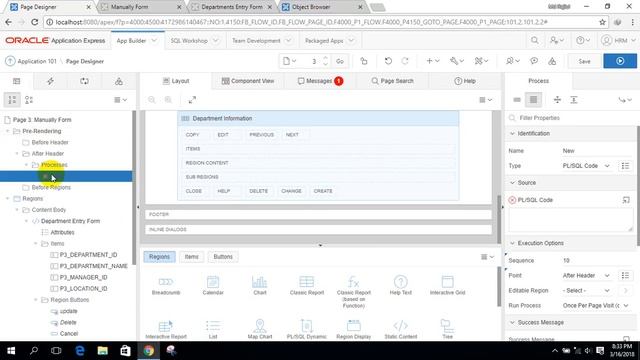Open the Page Search tab

pyautogui.click(x=393, y=81)
